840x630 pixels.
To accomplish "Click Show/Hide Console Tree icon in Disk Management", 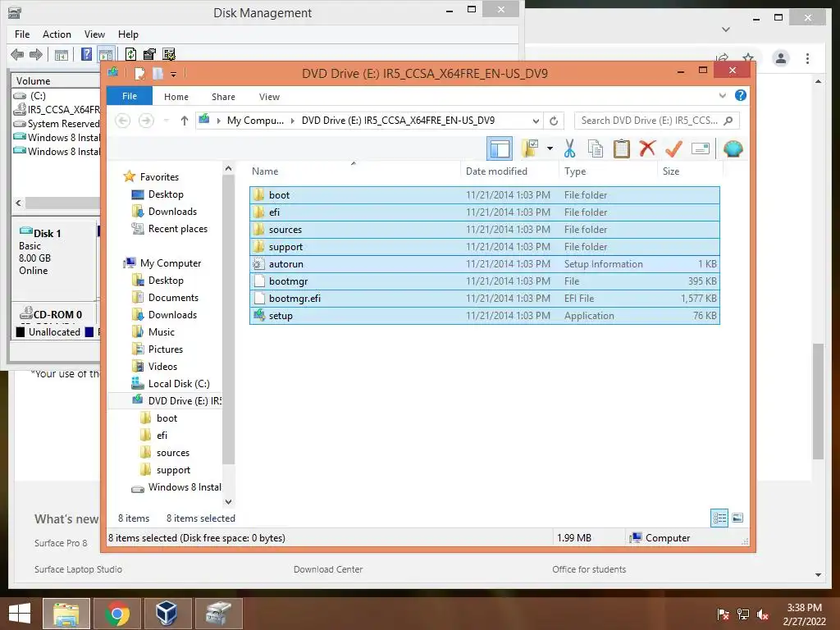I will pyautogui.click(x=61, y=55).
